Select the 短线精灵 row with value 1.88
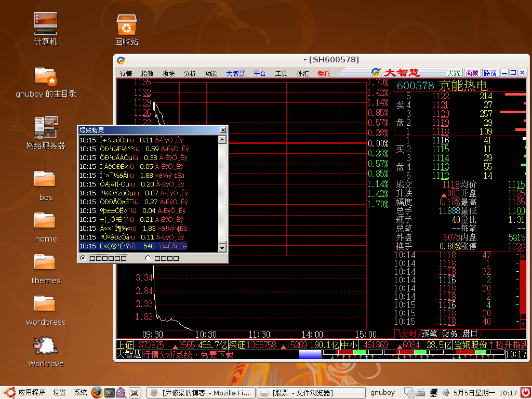The width and height of the screenshot is (532, 399). point(132,176)
